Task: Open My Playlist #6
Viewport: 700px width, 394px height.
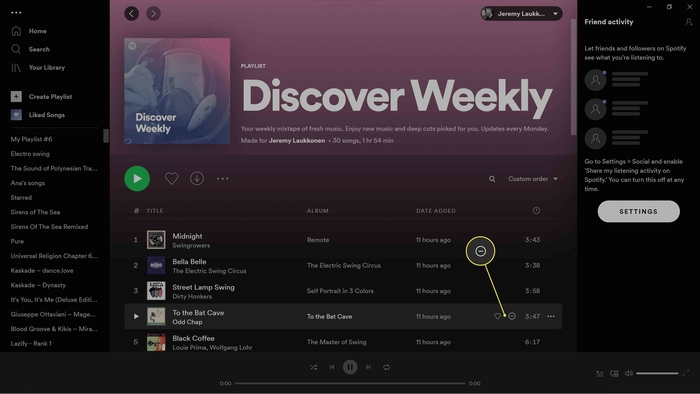Action: (31, 139)
